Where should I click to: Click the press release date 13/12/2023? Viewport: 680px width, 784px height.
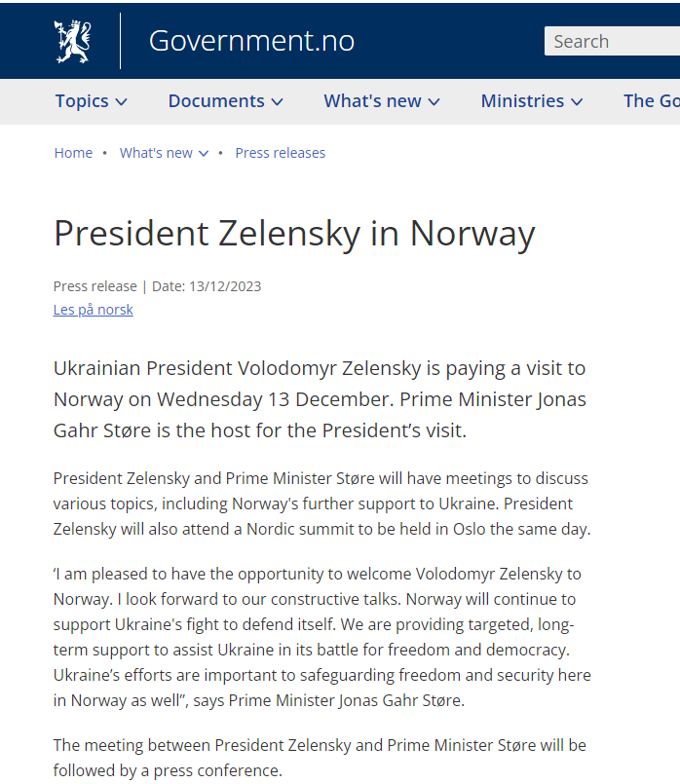coord(226,286)
